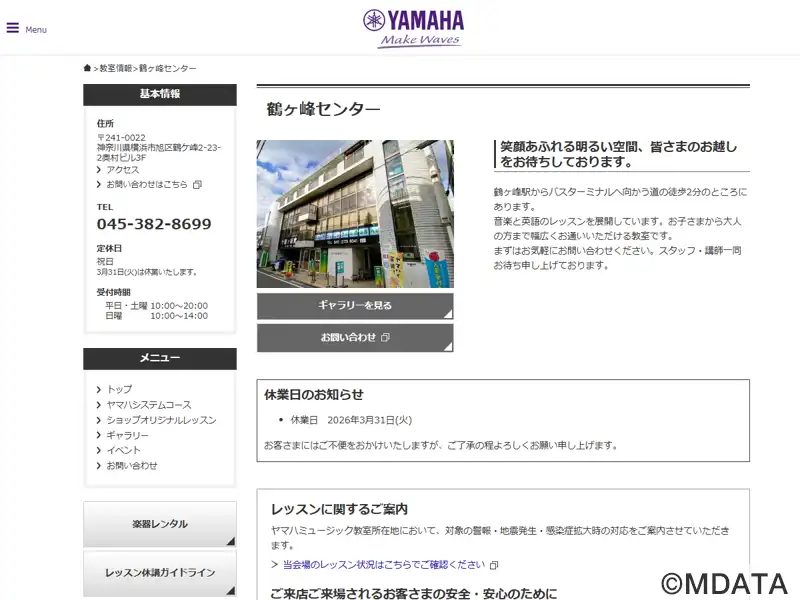The image size is (800, 600).
Task: Open the 楽器レンタル button
Action: click(160, 524)
